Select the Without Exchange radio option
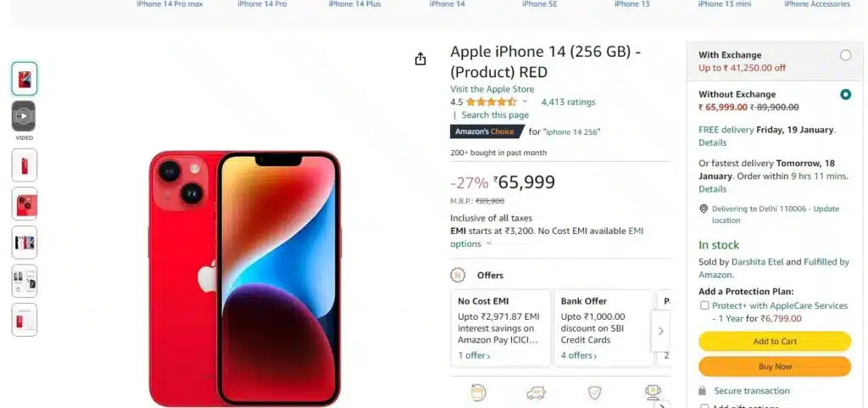 click(845, 95)
